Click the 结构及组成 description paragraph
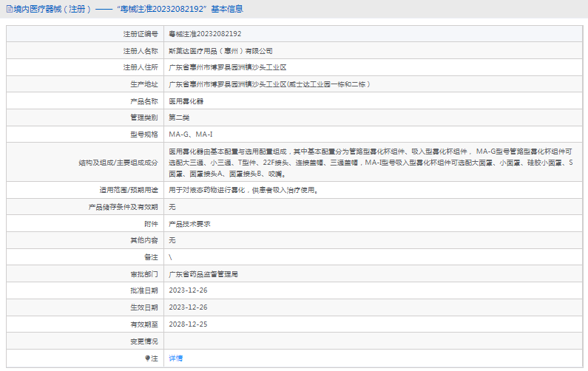Viewport: 588px width, 371px height. 371,163
